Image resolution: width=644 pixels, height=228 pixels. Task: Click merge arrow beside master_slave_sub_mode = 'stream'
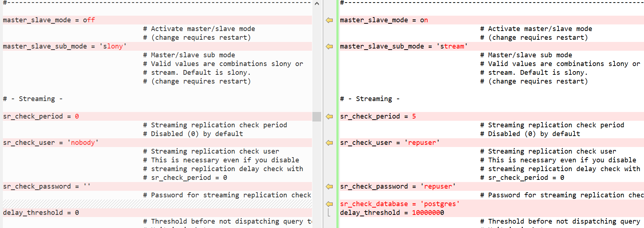click(329, 46)
